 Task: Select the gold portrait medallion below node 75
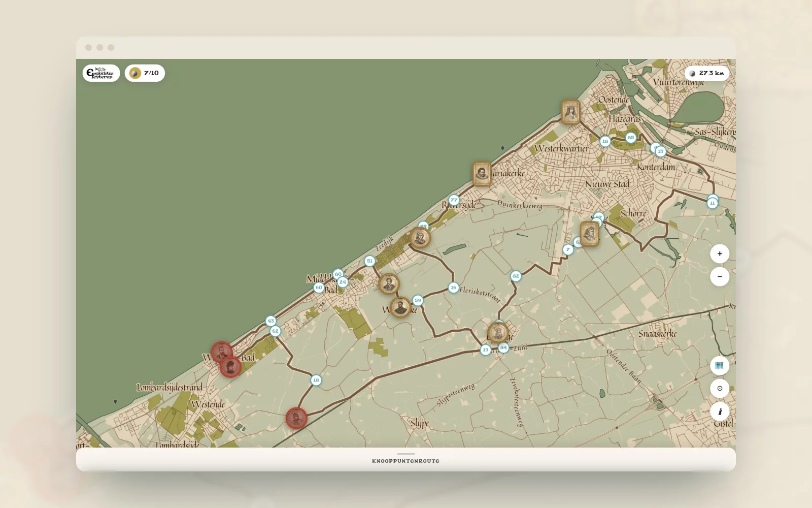(420, 237)
